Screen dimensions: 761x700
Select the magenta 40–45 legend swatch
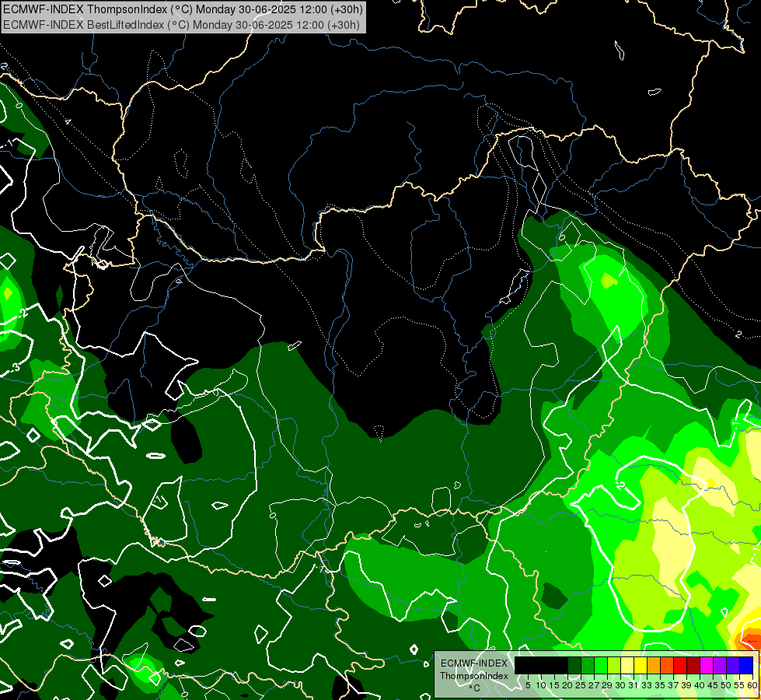(706, 666)
